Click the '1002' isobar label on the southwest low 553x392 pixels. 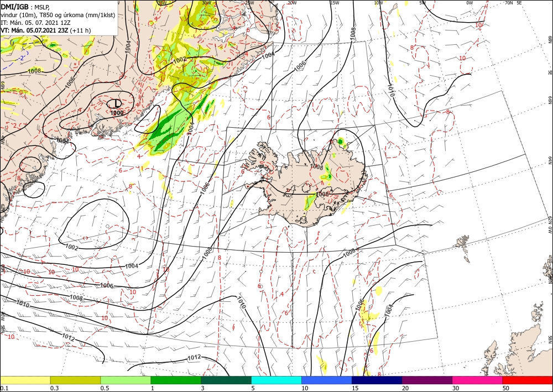(71, 248)
